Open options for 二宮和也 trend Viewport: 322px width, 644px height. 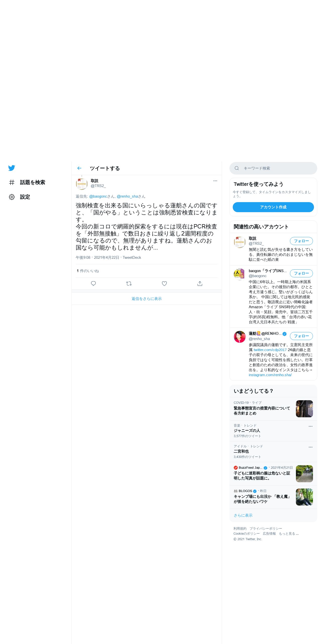pos(310,447)
